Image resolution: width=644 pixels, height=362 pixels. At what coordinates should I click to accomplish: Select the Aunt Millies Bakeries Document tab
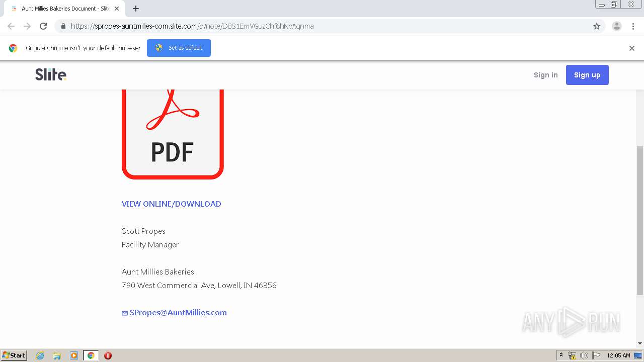[x=64, y=9]
